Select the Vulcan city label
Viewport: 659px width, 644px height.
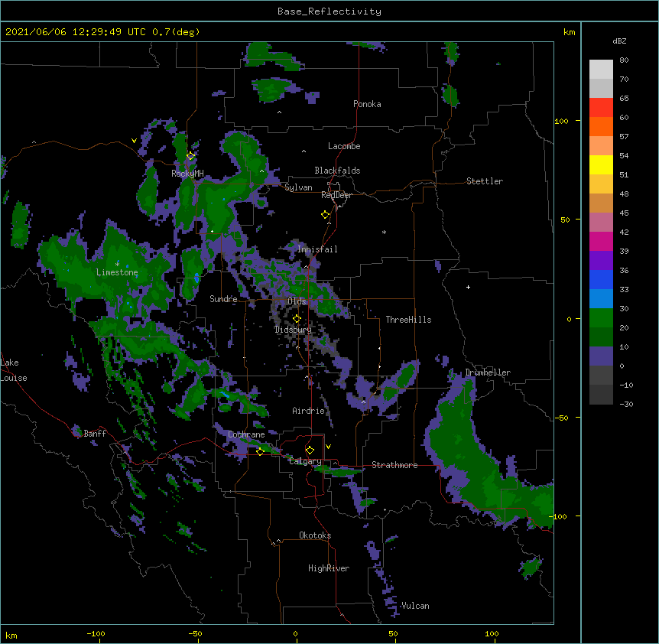tap(415, 606)
